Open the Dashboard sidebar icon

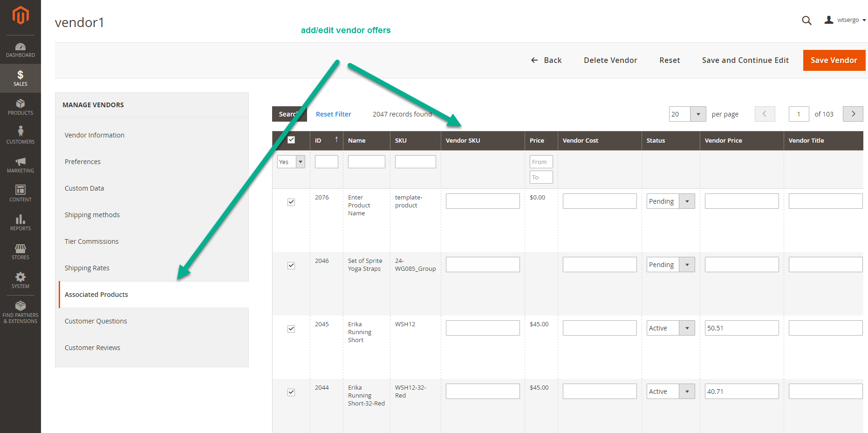tap(21, 50)
